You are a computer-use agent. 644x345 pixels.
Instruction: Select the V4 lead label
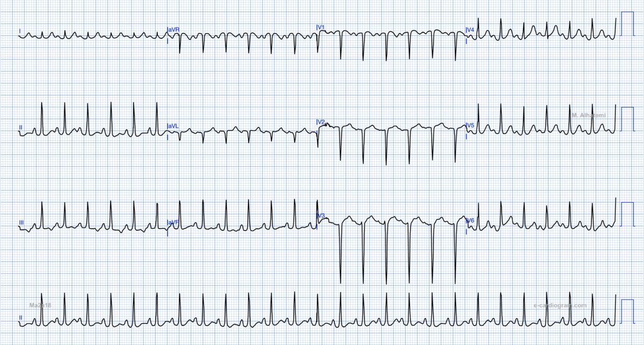(470, 30)
